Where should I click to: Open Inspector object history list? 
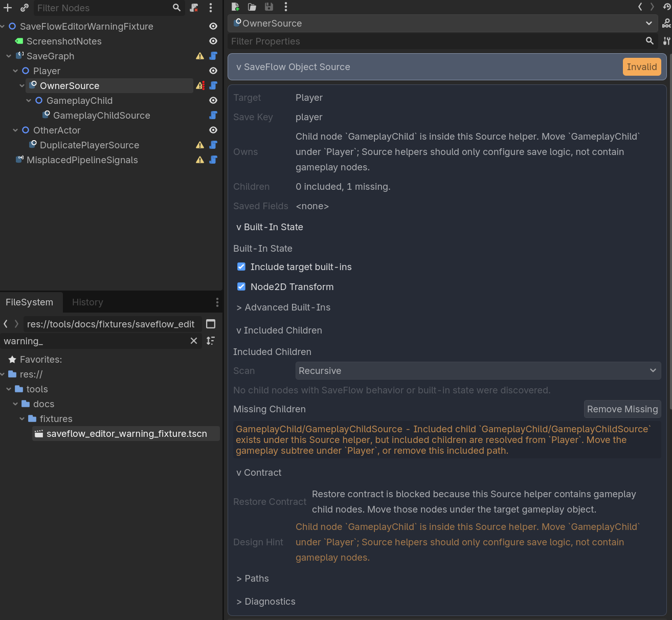click(667, 7)
